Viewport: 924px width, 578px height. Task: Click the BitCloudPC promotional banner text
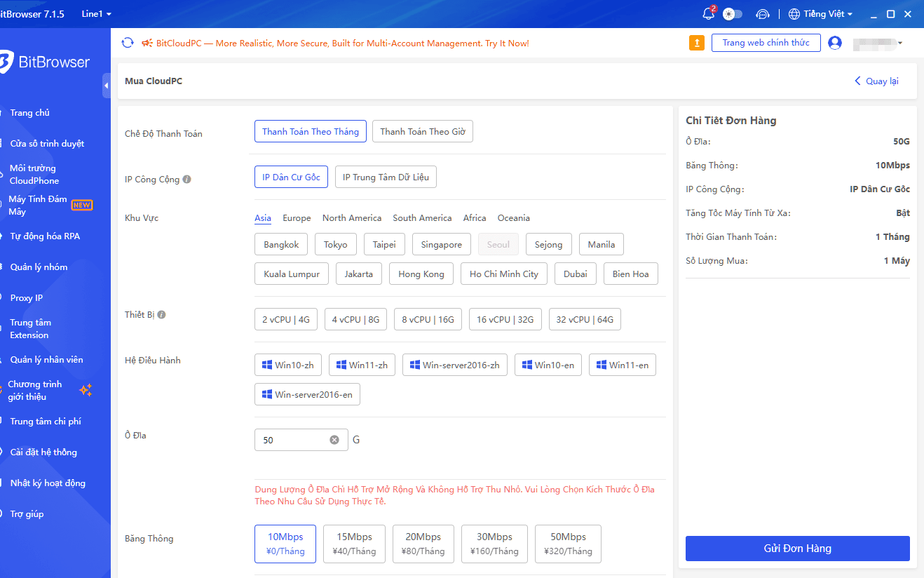coord(342,43)
